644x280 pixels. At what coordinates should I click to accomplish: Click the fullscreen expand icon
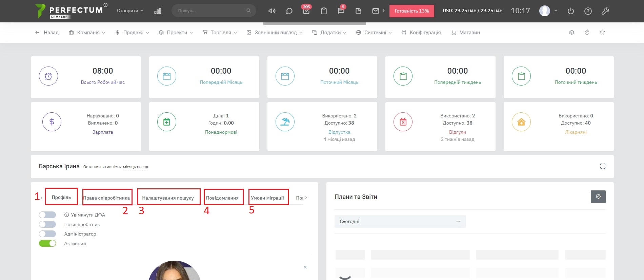(603, 166)
